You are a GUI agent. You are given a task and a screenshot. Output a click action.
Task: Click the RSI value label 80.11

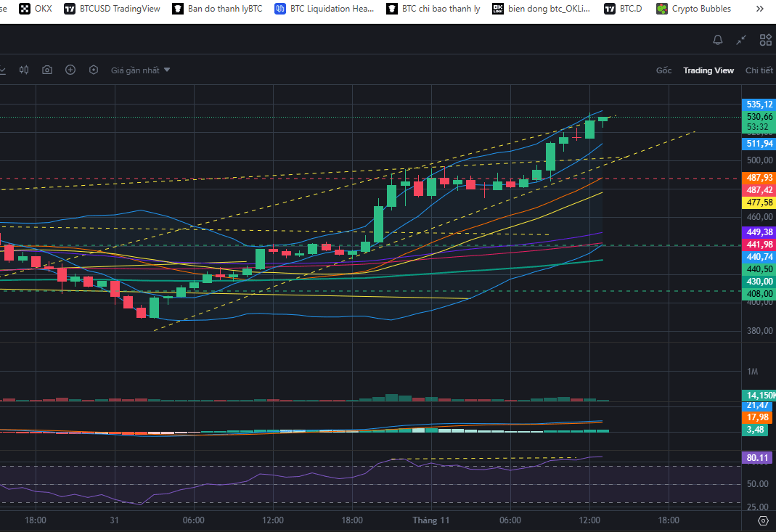(x=757, y=458)
